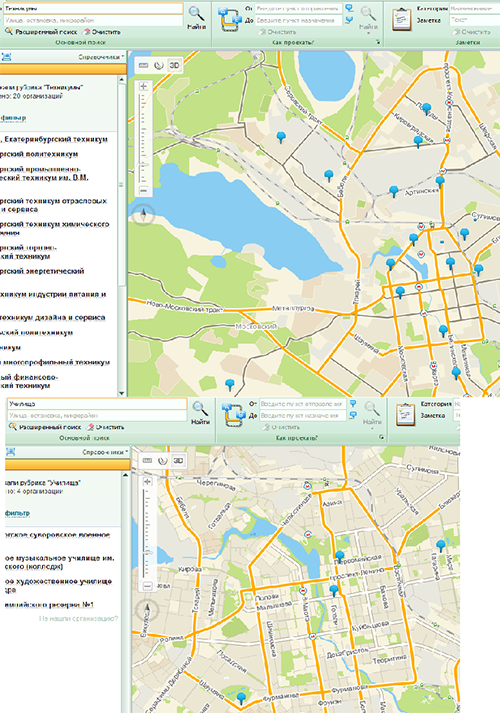The image size is (500, 713).
Task: Select the многопрофильный техникум result
Action: (x=55, y=362)
